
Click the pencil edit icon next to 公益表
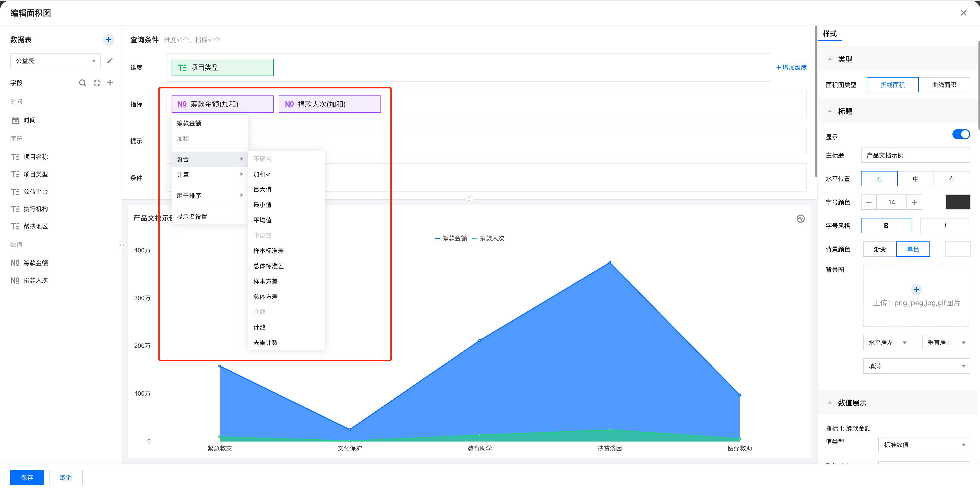(x=110, y=61)
